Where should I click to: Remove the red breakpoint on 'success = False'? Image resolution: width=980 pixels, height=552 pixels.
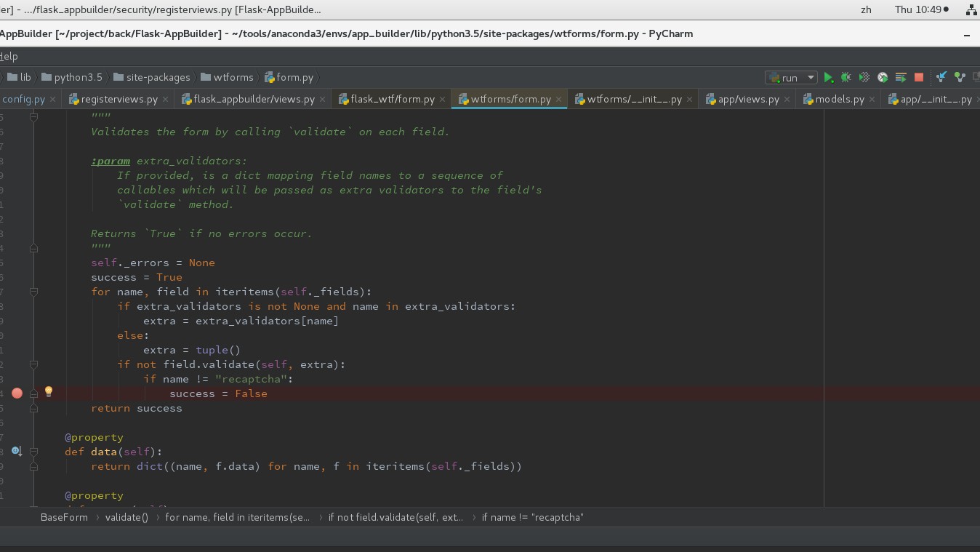point(17,393)
